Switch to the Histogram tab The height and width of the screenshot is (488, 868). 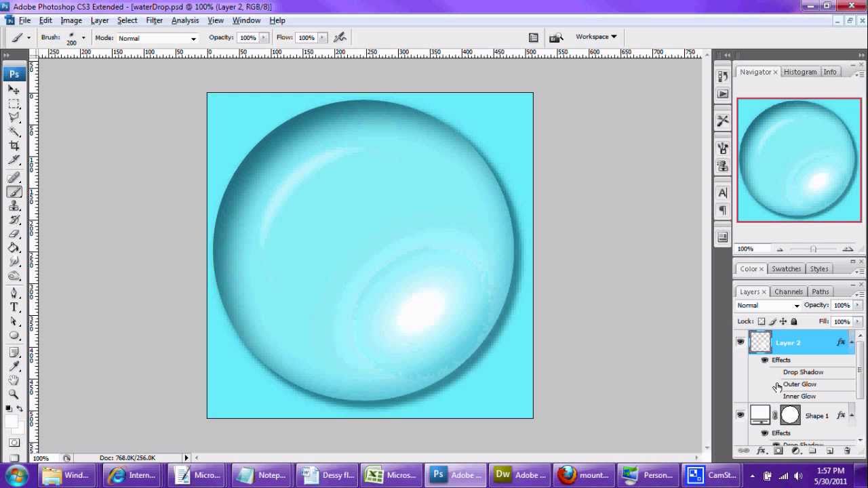[800, 72]
